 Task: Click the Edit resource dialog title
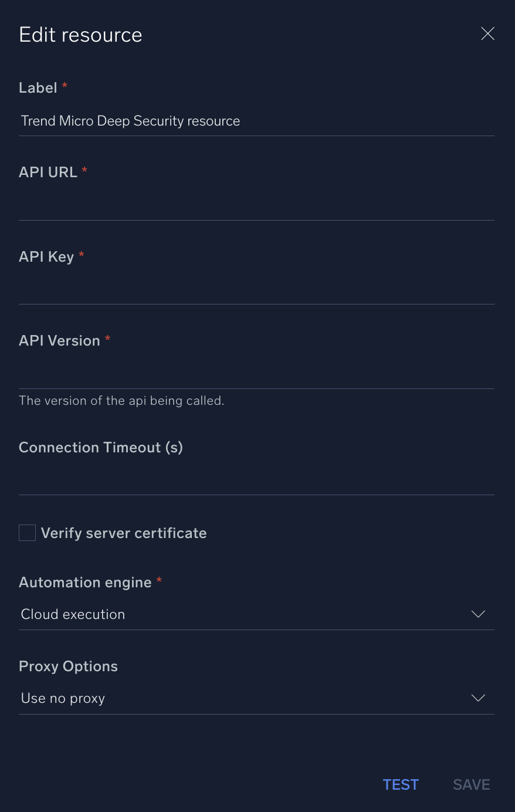pos(80,34)
